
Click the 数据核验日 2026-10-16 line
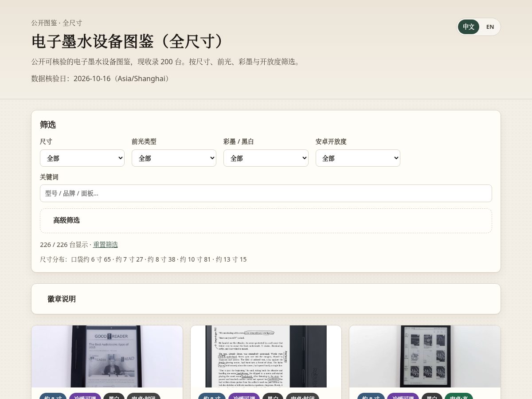click(101, 78)
